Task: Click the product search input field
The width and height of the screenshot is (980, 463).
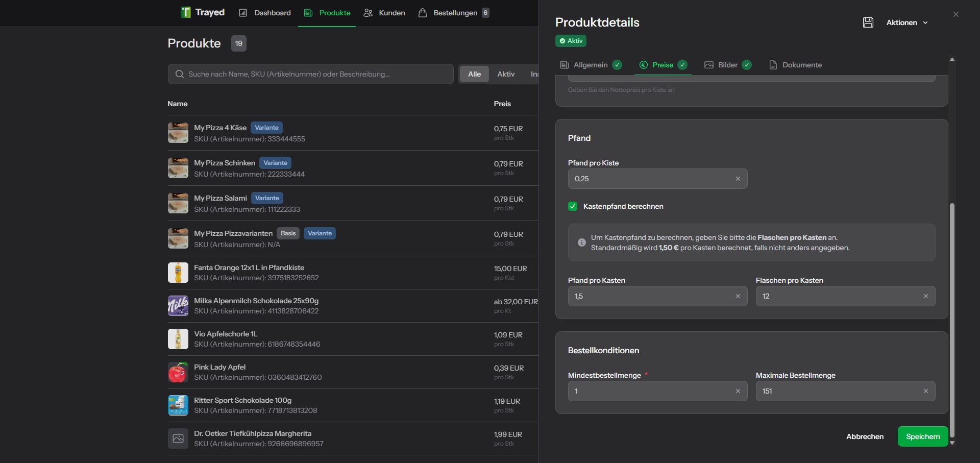Action: point(310,74)
